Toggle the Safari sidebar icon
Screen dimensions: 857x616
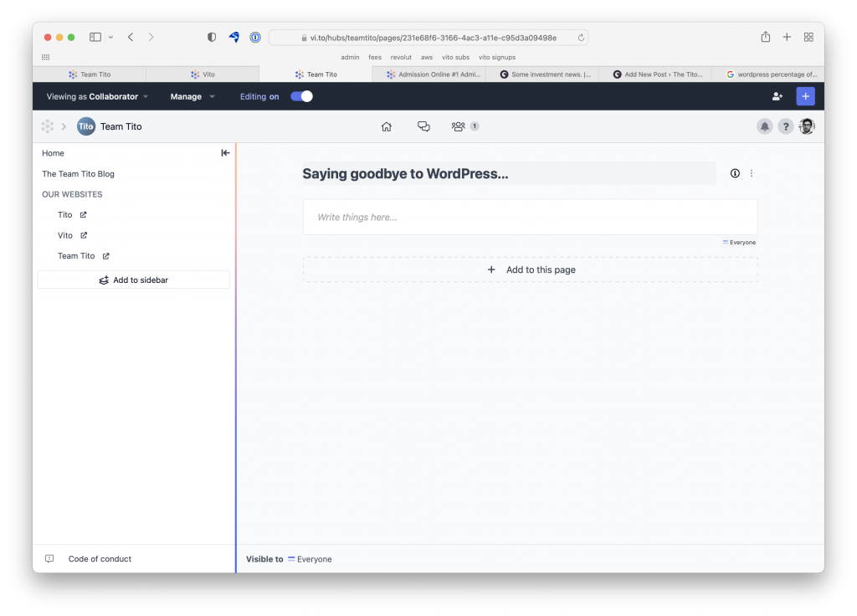point(95,37)
